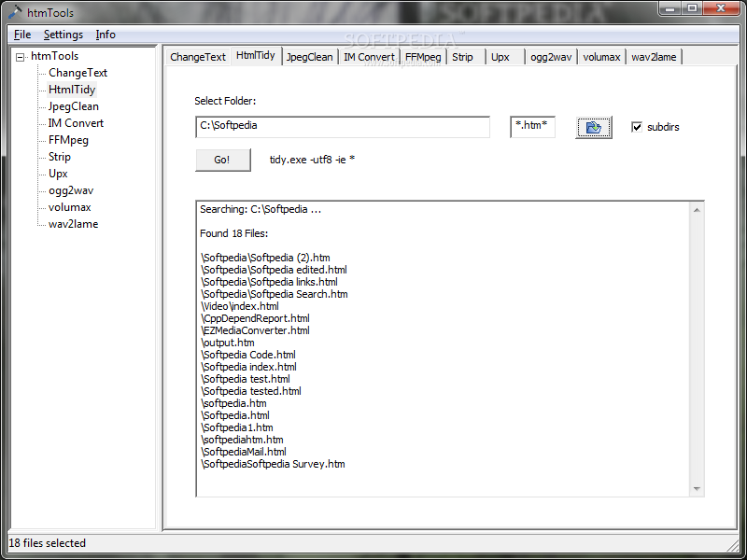The image size is (747, 560).
Task: Click the 'softpediahtm.htm' entry
Action: pyautogui.click(x=242, y=440)
